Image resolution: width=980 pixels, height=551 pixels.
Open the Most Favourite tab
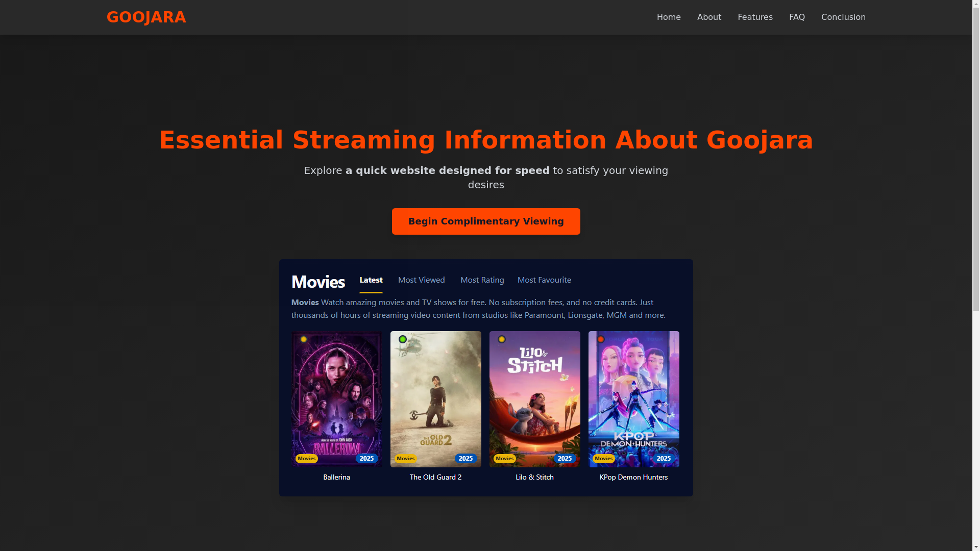(544, 280)
